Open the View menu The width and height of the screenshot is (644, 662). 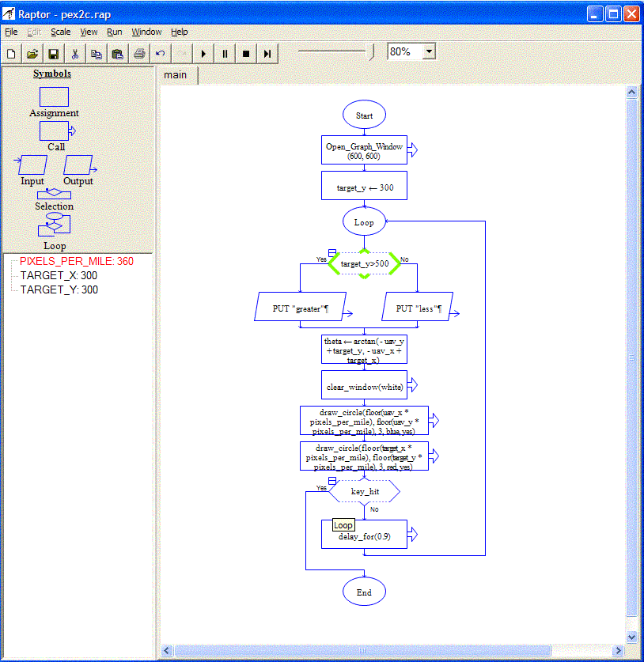coord(89,32)
